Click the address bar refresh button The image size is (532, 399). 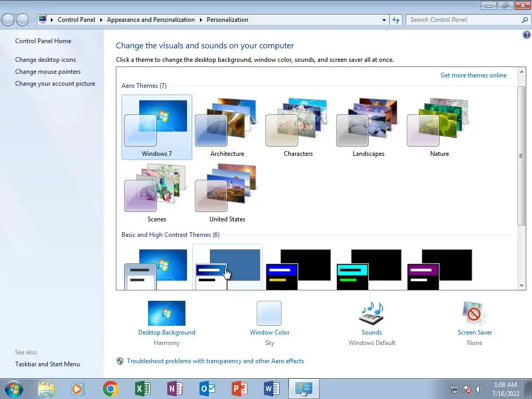396,20
